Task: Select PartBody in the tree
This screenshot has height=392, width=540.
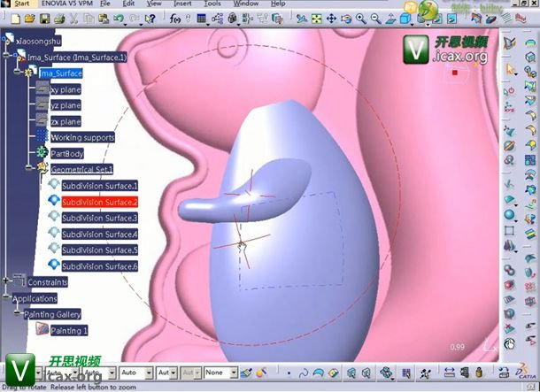Action: (67, 153)
